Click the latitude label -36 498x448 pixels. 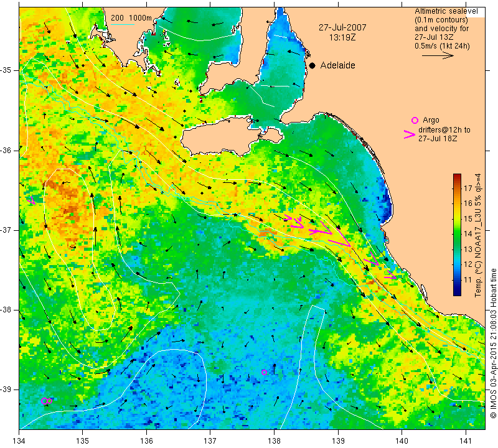pyautogui.click(x=6, y=150)
